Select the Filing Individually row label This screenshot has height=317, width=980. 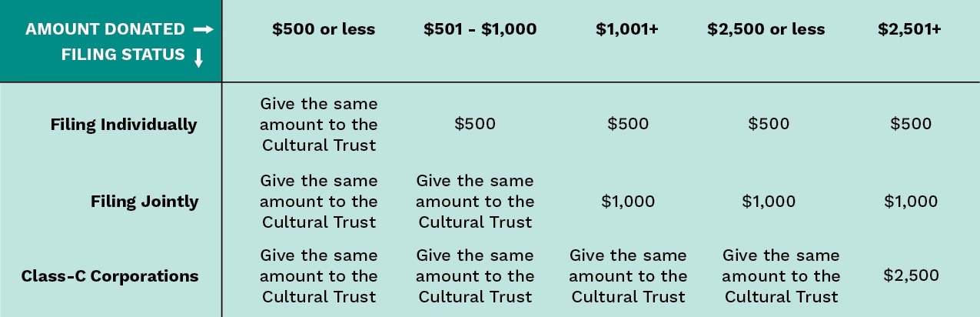click(x=124, y=125)
